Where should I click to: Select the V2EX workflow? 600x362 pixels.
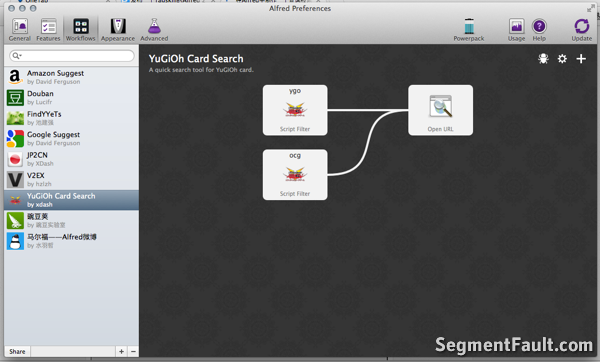click(72, 179)
